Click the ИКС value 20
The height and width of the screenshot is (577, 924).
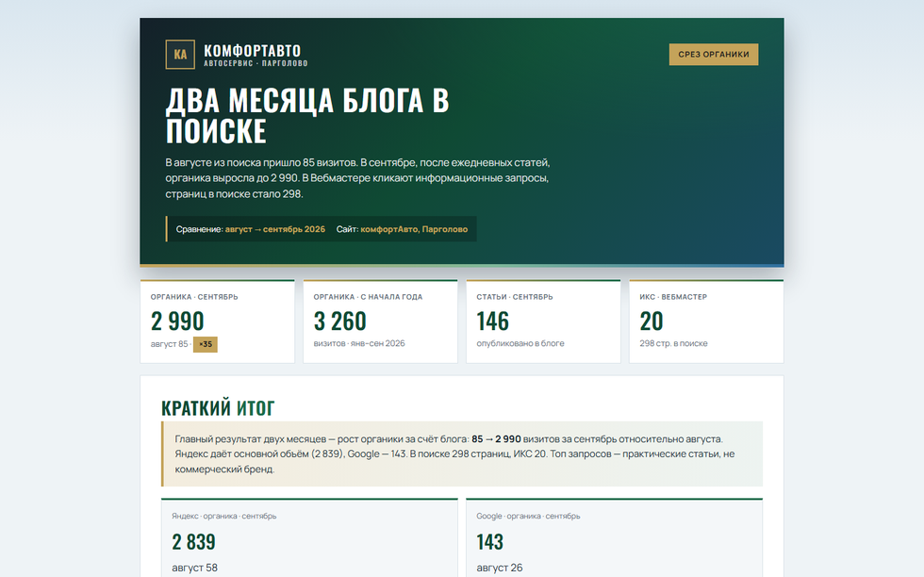click(x=652, y=321)
